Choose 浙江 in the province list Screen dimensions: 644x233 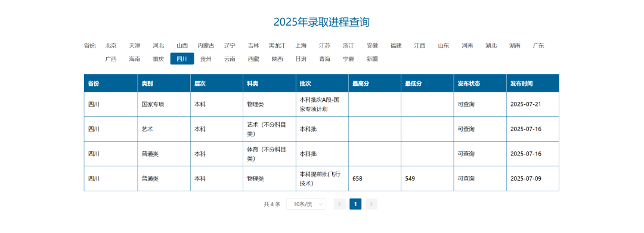(349, 45)
